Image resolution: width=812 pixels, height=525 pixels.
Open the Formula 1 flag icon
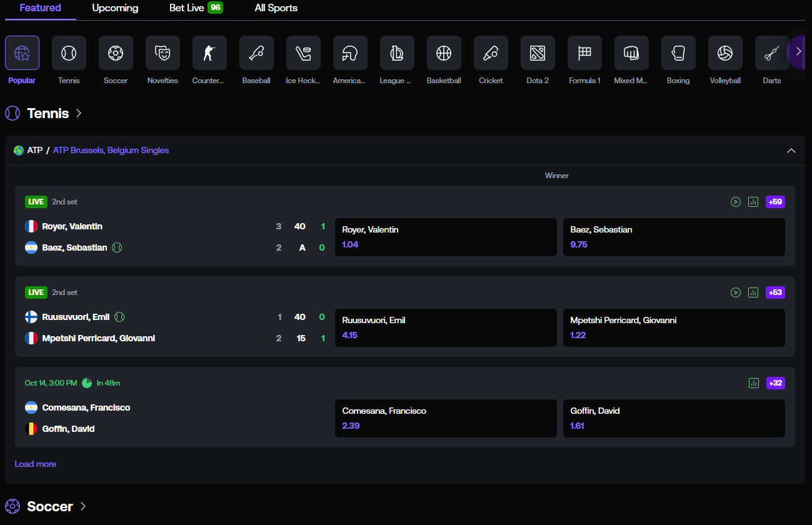point(584,53)
